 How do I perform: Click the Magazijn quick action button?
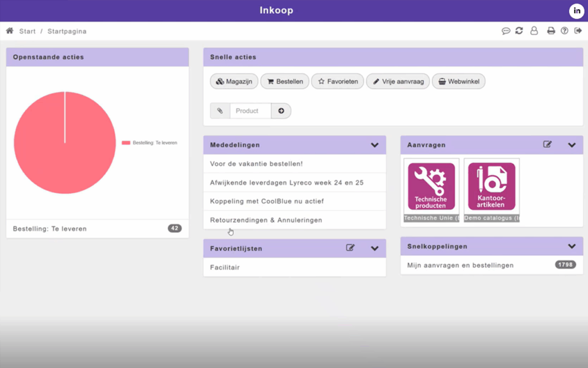tap(234, 82)
